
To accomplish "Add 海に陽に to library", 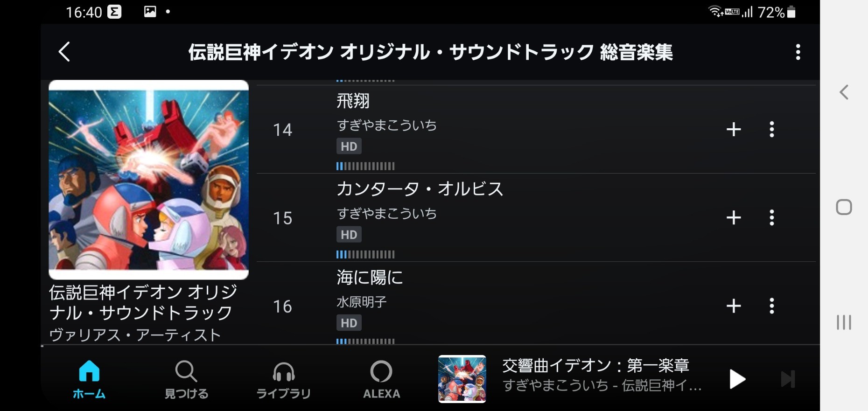I will 734,306.
